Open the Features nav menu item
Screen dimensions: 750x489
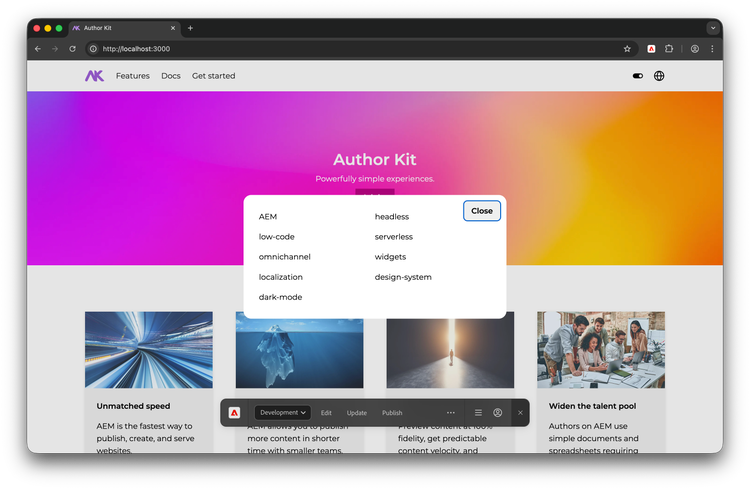pyautogui.click(x=132, y=76)
